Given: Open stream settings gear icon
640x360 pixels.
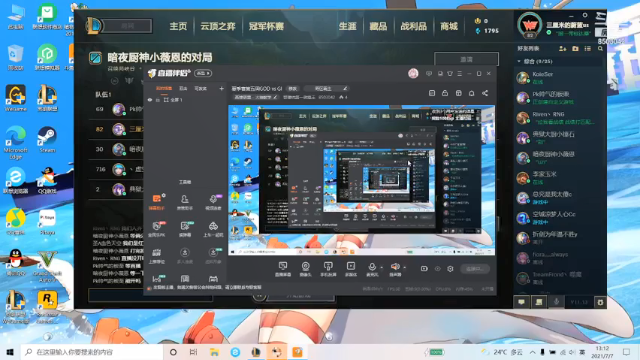Looking at the screenshot, I should (450, 269).
